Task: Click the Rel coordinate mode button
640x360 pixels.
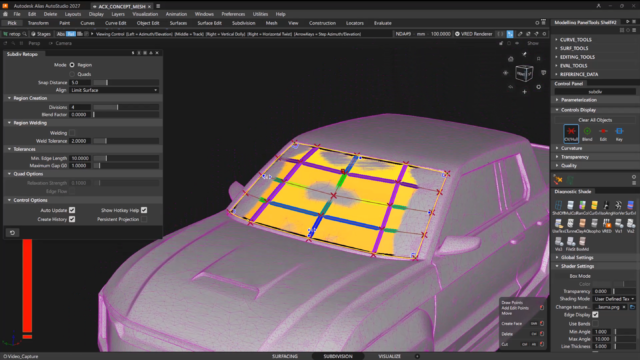Action: [71, 34]
